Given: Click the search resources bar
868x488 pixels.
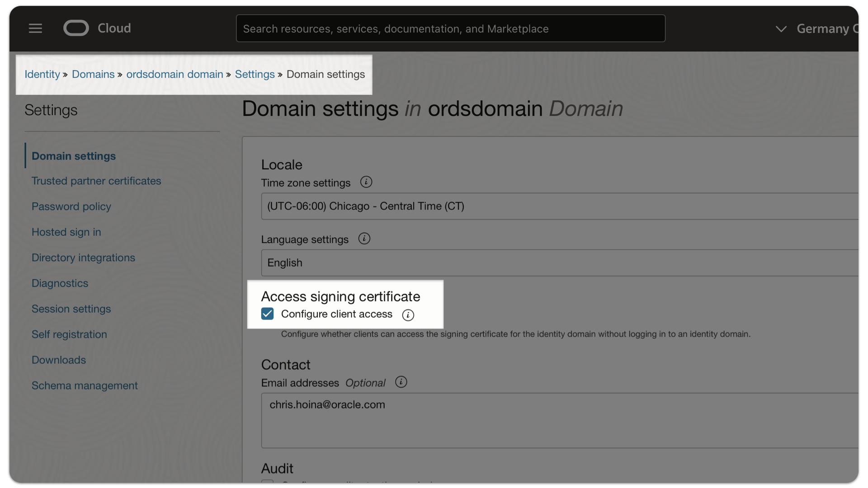Looking at the screenshot, I should 450,28.
